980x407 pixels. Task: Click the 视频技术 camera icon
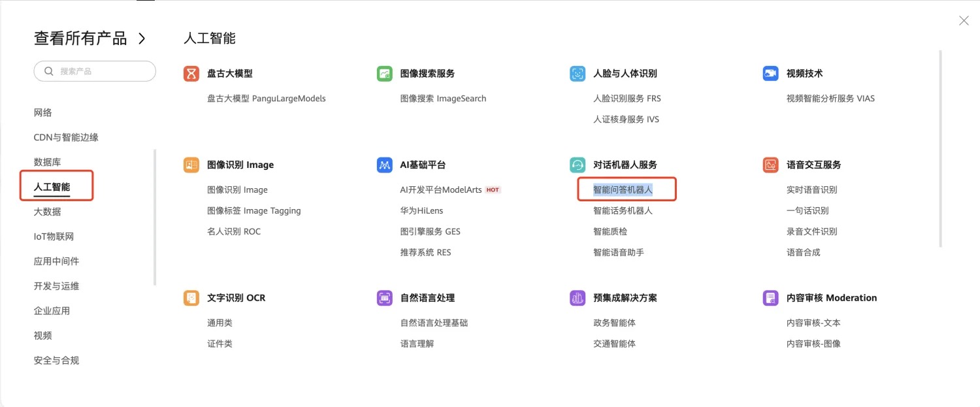tap(770, 74)
